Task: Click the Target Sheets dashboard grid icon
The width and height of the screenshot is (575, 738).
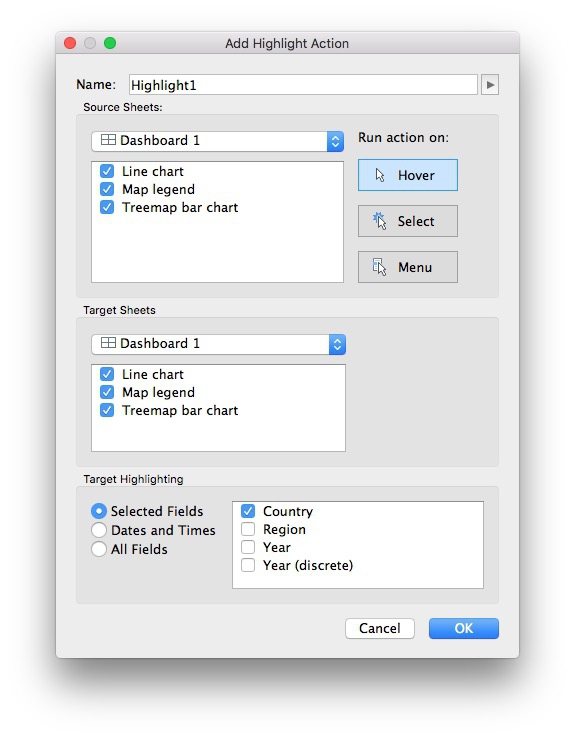Action: coord(108,343)
